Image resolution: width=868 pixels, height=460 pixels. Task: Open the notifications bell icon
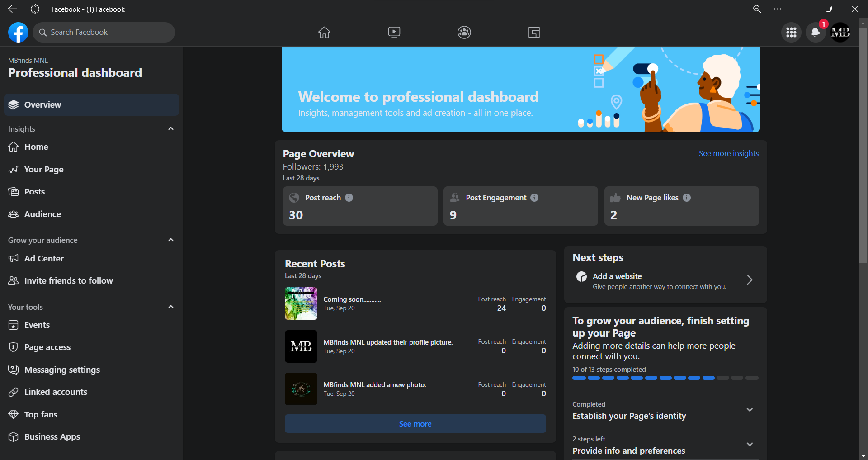(816, 33)
